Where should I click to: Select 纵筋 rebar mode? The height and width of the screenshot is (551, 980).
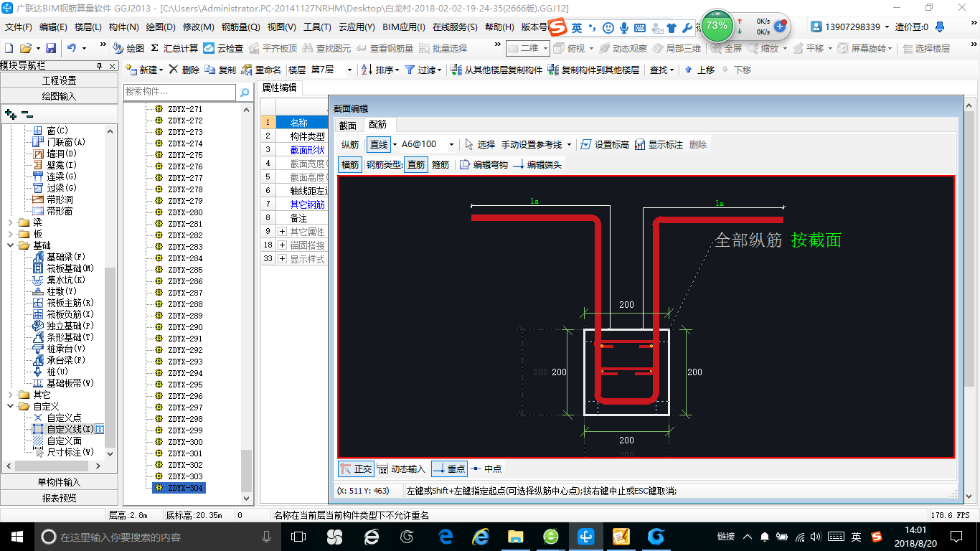(350, 144)
